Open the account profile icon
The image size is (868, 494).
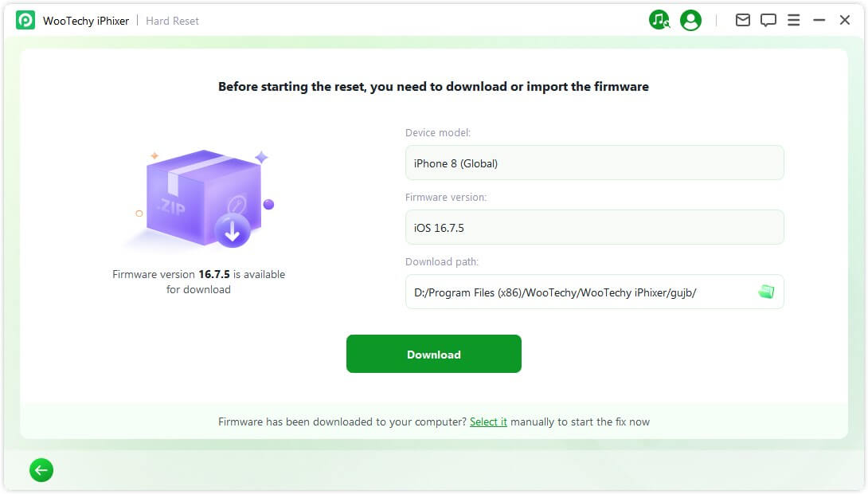[690, 20]
